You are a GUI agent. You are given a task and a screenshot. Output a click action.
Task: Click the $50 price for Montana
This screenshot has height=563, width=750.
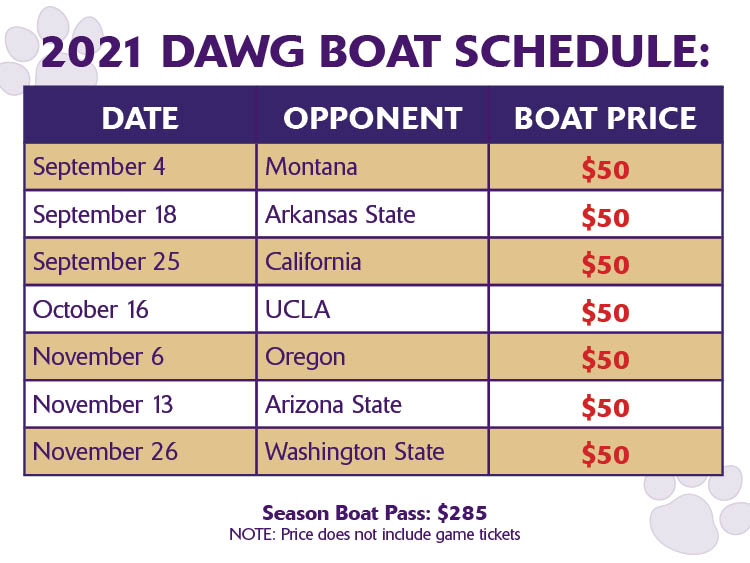606,169
